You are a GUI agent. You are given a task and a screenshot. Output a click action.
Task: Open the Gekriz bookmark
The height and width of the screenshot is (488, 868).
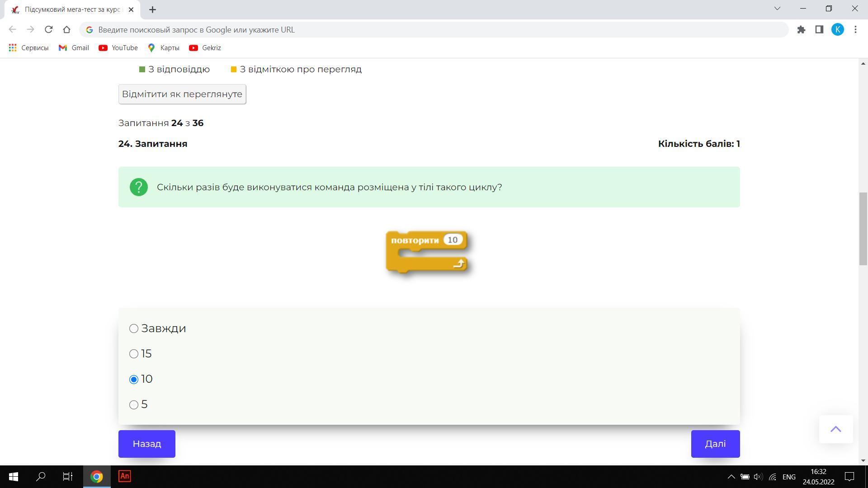click(x=205, y=48)
